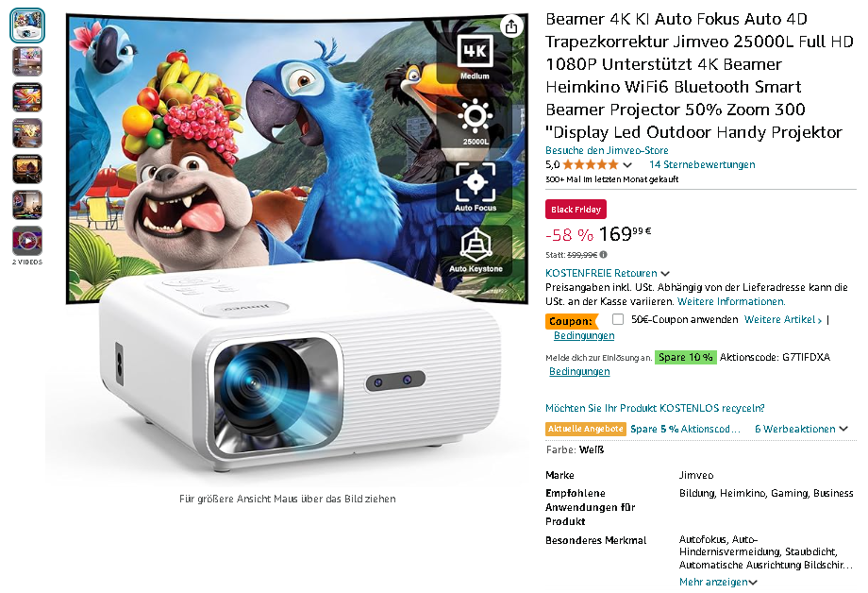Open Weitere Informationen about tax

coord(730,301)
